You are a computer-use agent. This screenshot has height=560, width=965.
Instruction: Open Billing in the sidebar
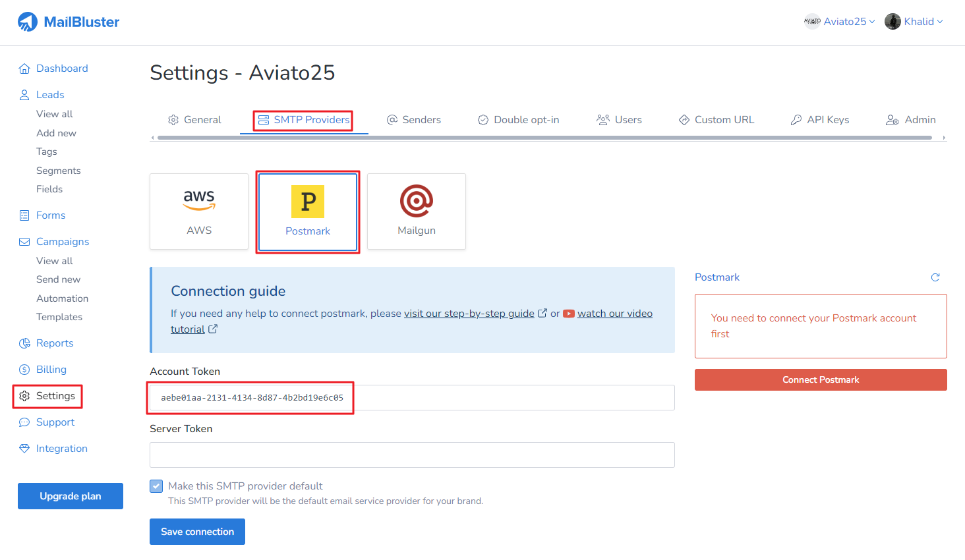click(x=51, y=370)
